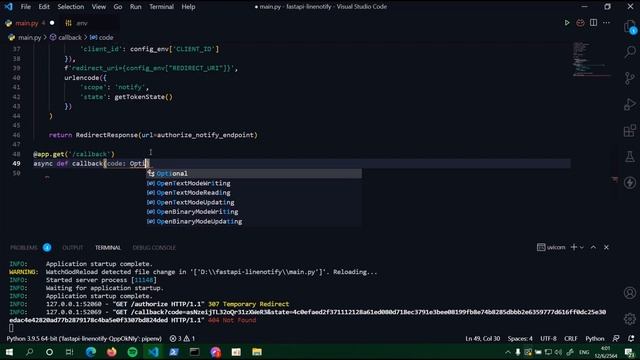640x360 pixels.
Task: Open the Go menu
Action: (118, 7)
